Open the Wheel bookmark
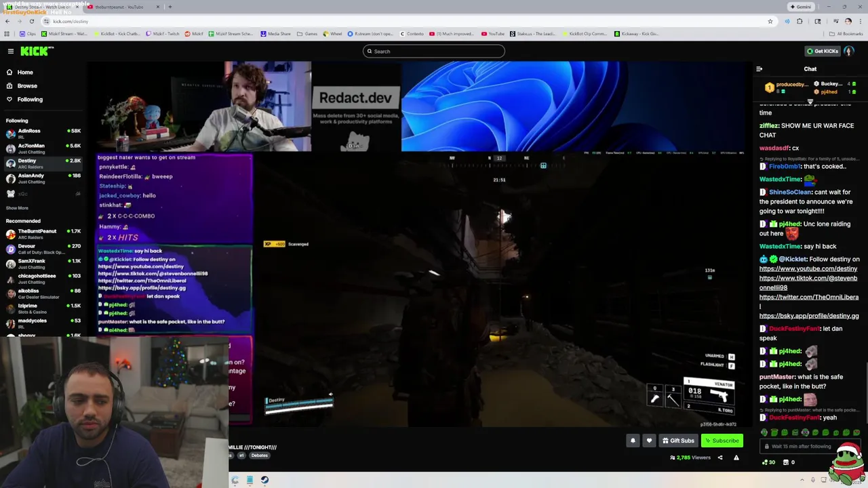The width and height of the screenshot is (868, 488). pos(332,33)
